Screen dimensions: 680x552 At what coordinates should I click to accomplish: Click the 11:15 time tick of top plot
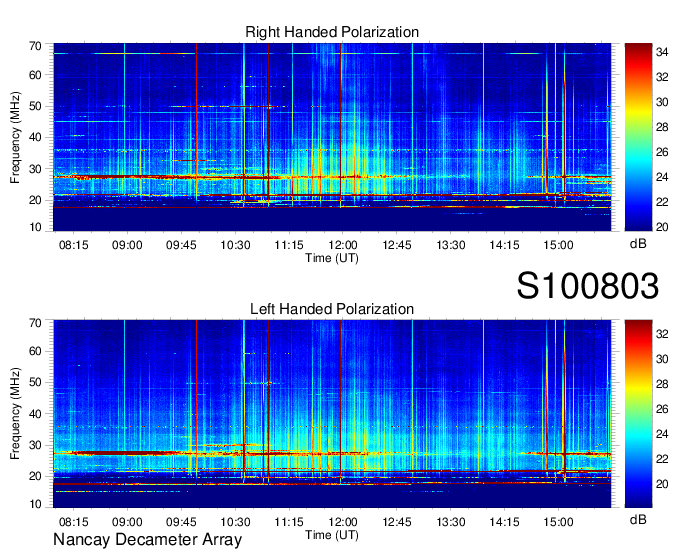coord(289,245)
